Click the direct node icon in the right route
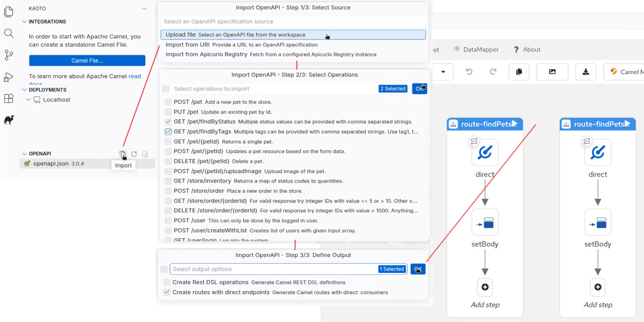 tap(598, 153)
